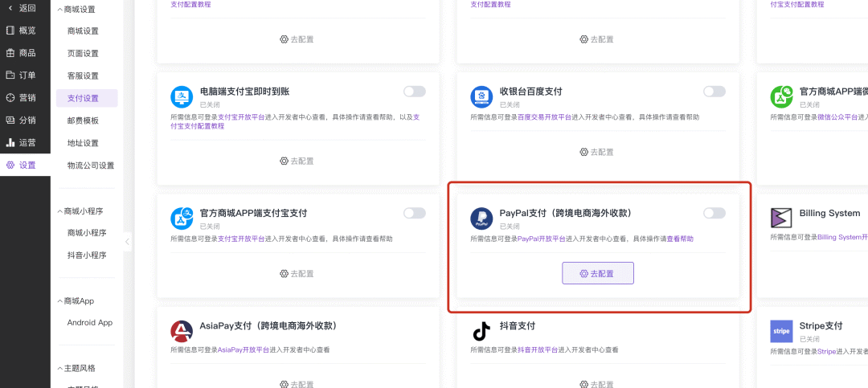Click the Billing System logo icon
Screen dimensions: 868x388
click(782, 218)
